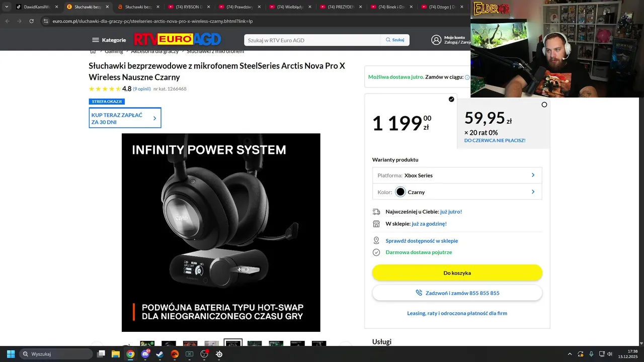
Task: Open Xbox Game Bar taskbar icon
Action: (190, 354)
